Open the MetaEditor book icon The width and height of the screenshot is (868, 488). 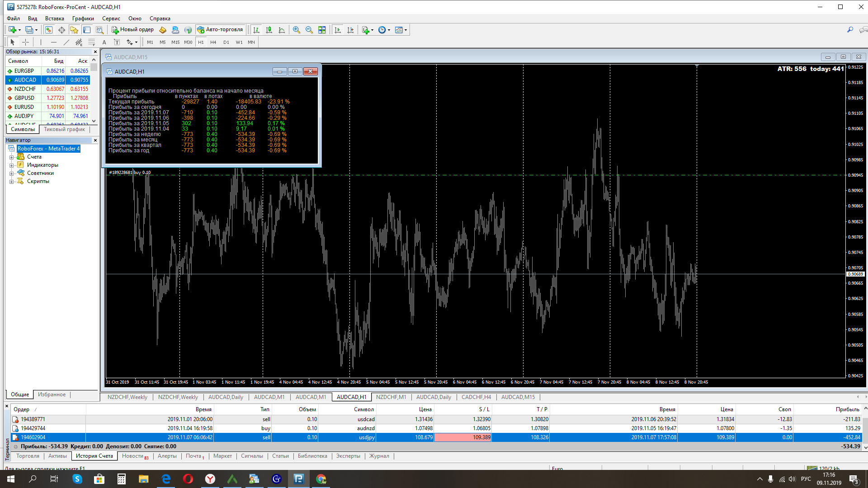point(163,30)
